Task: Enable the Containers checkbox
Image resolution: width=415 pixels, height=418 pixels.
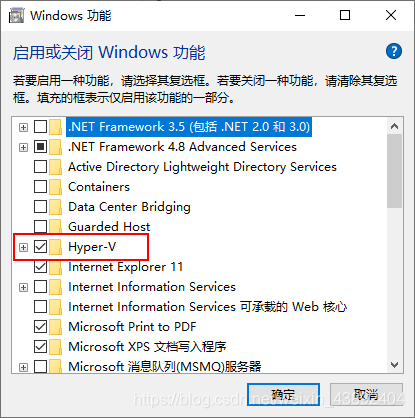Action: coord(40,187)
